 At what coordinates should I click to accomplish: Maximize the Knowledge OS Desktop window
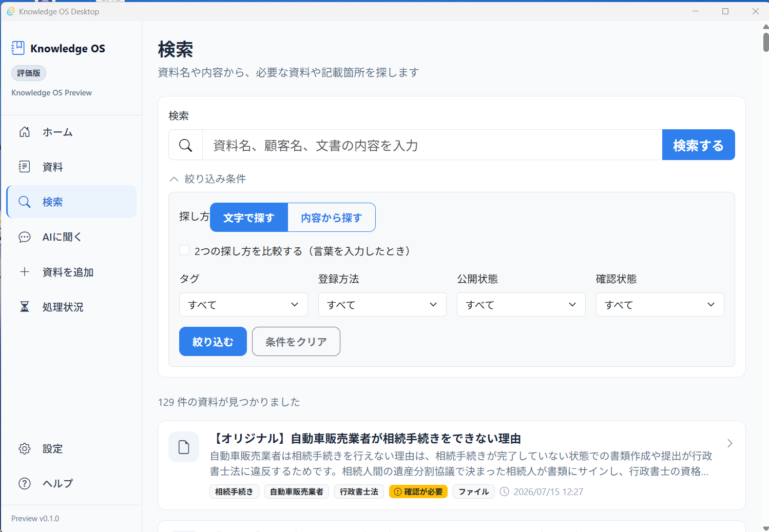pos(725,11)
